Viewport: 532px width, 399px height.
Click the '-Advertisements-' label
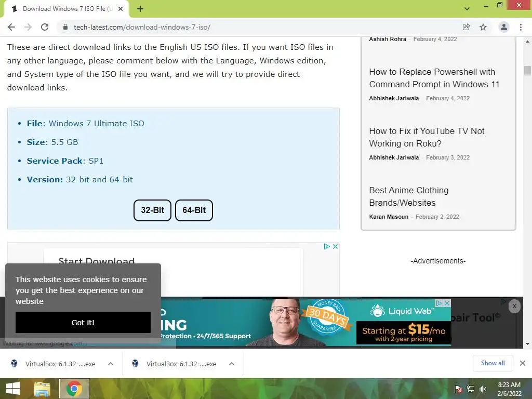438,261
